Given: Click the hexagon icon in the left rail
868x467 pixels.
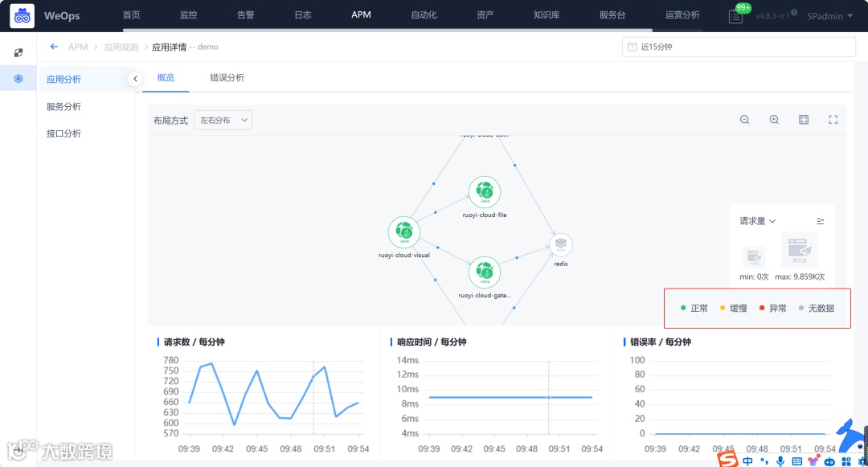Looking at the screenshot, I should tap(18, 79).
